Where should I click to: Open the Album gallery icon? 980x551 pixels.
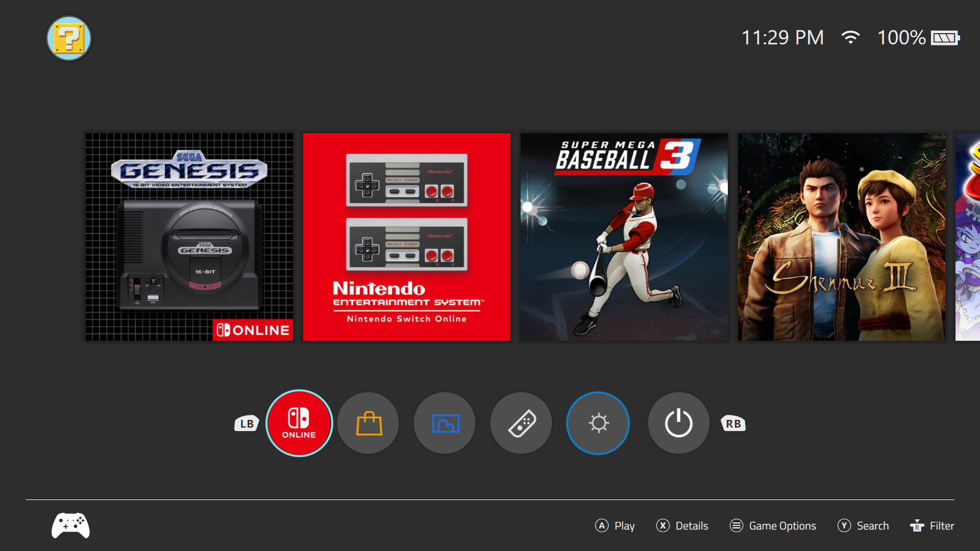(x=445, y=423)
